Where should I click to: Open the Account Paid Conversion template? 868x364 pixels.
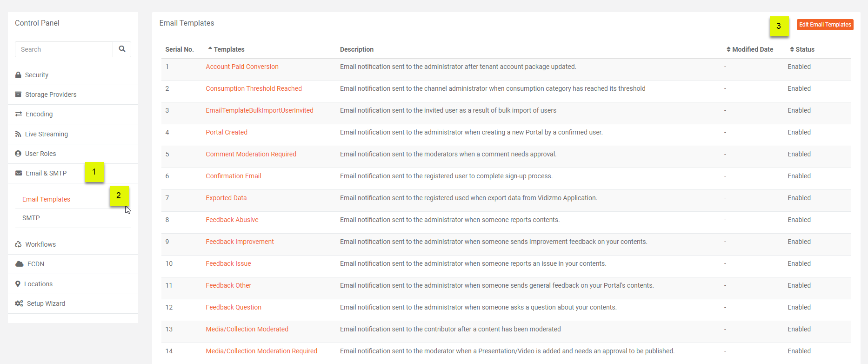click(x=242, y=67)
